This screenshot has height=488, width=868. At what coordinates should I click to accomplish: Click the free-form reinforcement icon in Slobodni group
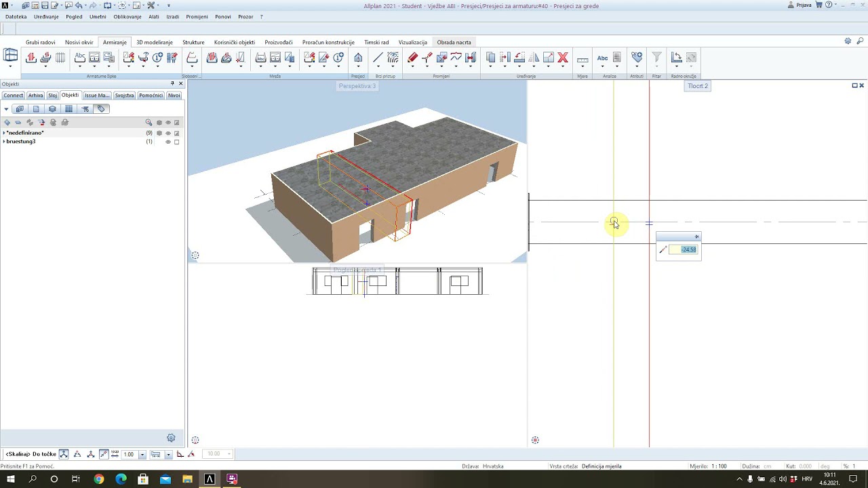tap(192, 58)
